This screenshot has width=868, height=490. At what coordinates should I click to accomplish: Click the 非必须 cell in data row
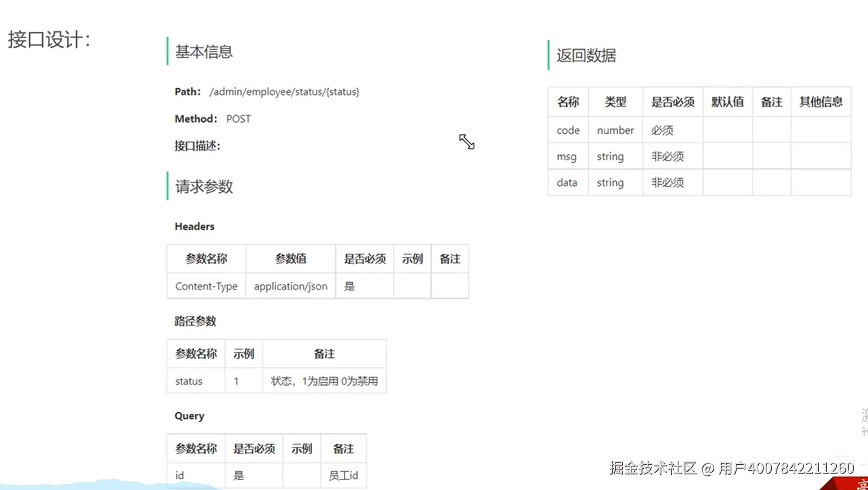pyautogui.click(x=673, y=183)
